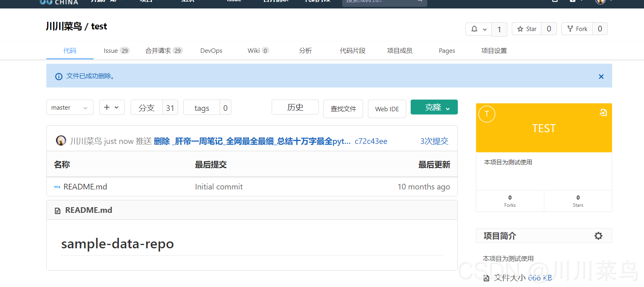Fork the test repository
Viewport: 644px width, 287px height.
click(x=577, y=29)
